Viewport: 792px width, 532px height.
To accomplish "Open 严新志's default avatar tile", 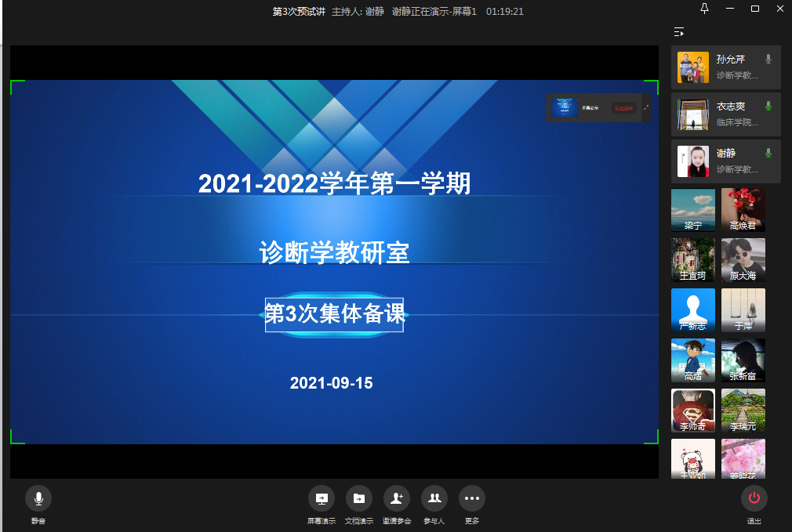I will tap(693, 310).
